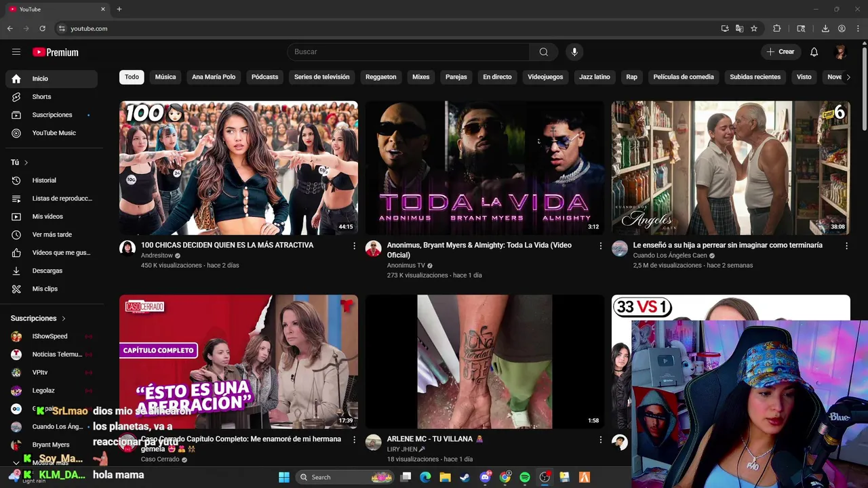The image size is (868, 488).
Task: Open Chrome extensions puzzle icon
Action: (x=777, y=28)
